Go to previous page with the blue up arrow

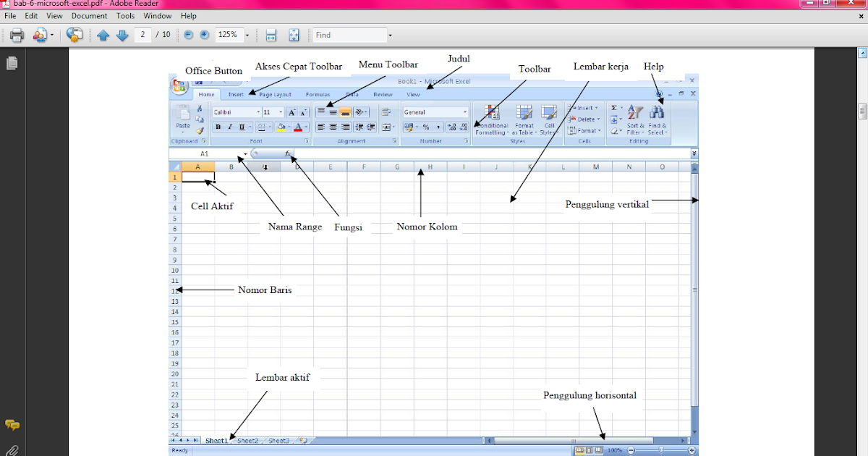coord(103,35)
